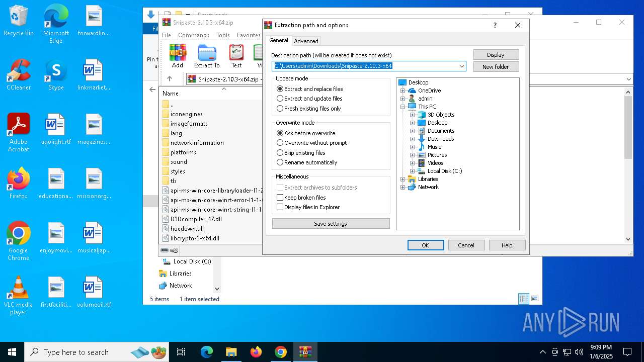The height and width of the screenshot is (362, 644).
Task: Open Firefox from the taskbar
Action: click(256, 352)
